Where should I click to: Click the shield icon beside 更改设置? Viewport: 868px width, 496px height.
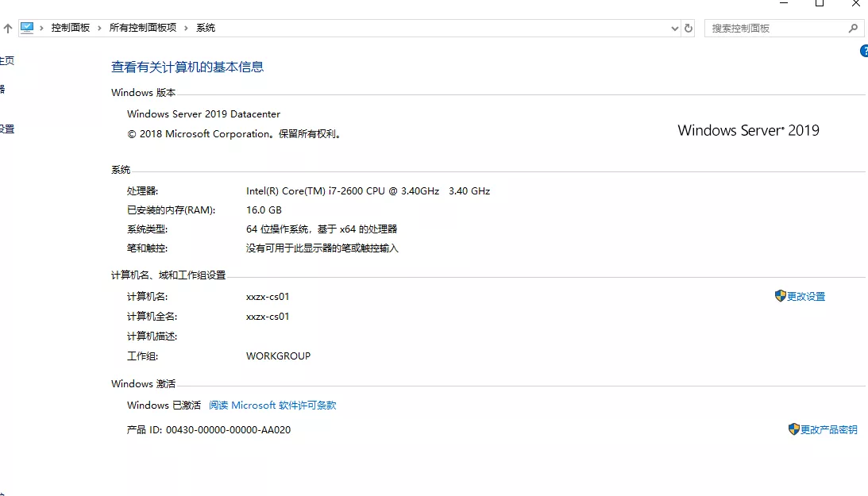(780, 296)
